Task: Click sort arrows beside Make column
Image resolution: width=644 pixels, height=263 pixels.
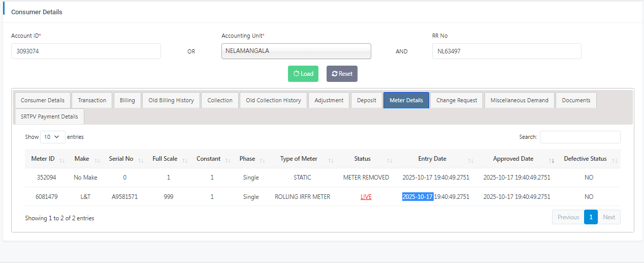Action: tap(97, 160)
